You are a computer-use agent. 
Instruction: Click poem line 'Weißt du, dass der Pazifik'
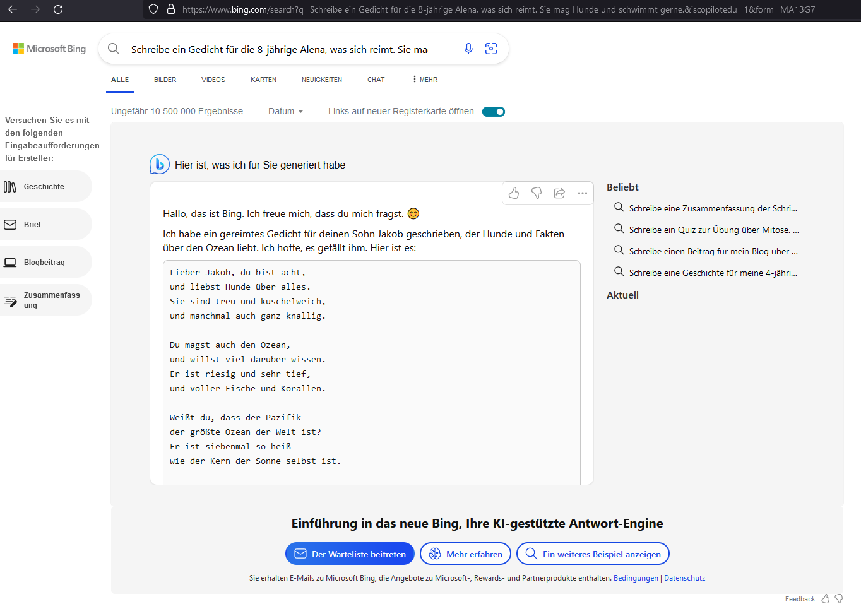point(235,417)
